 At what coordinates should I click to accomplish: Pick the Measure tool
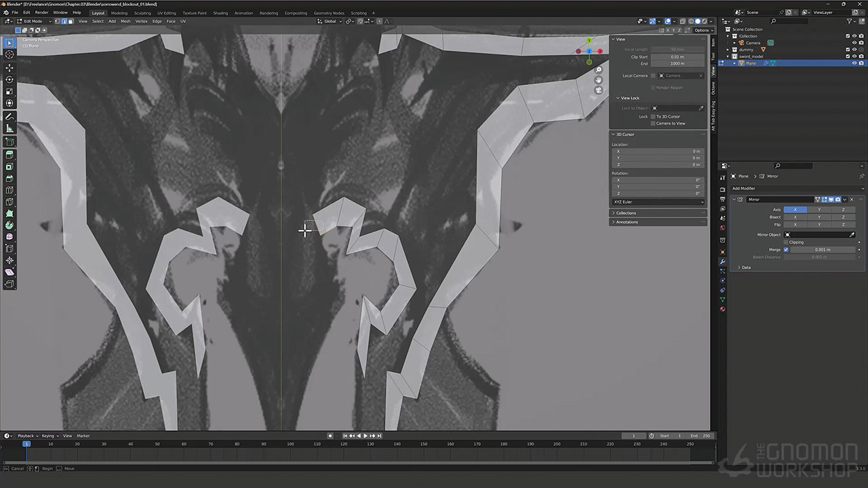(x=9, y=128)
